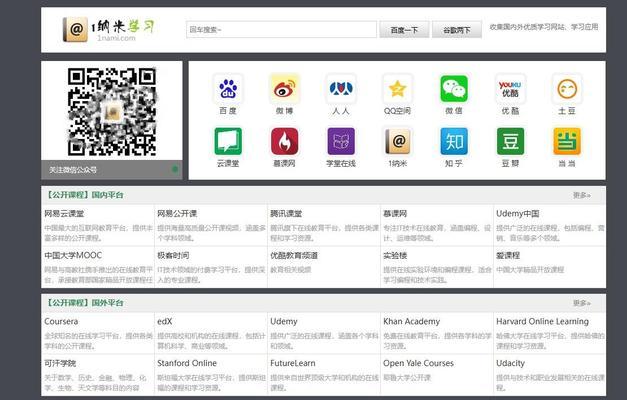Open the 学堂在线 purple icon
Image resolution: width=627 pixels, height=400 pixels.
pos(341,141)
